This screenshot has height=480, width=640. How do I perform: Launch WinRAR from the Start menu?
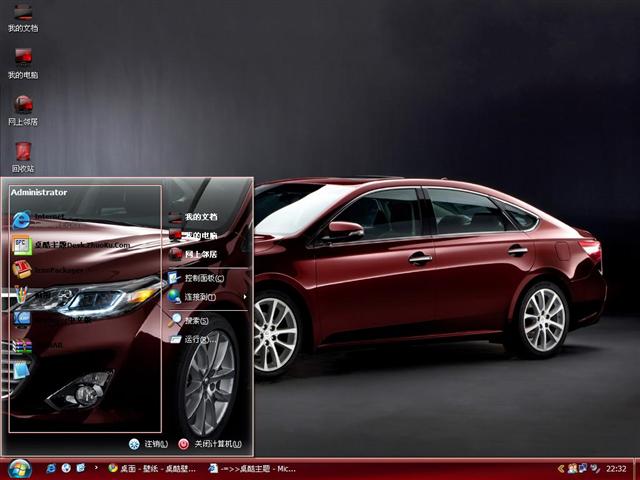(x=37, y=345)
